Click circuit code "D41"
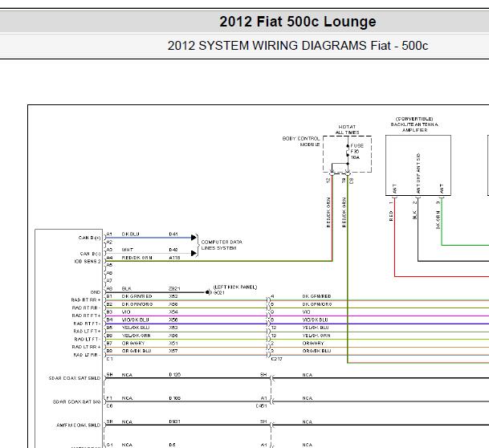Screen dimensions: 489x448 click(173, 234)
